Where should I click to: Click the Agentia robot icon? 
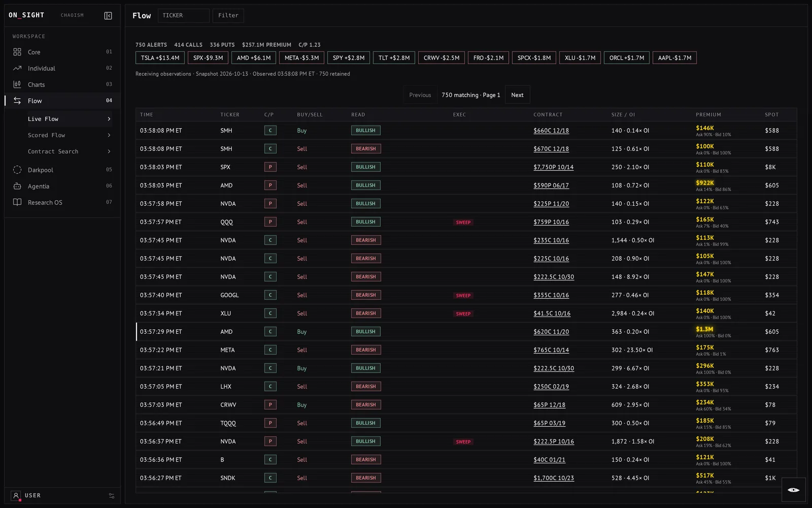tap(17, 186)
